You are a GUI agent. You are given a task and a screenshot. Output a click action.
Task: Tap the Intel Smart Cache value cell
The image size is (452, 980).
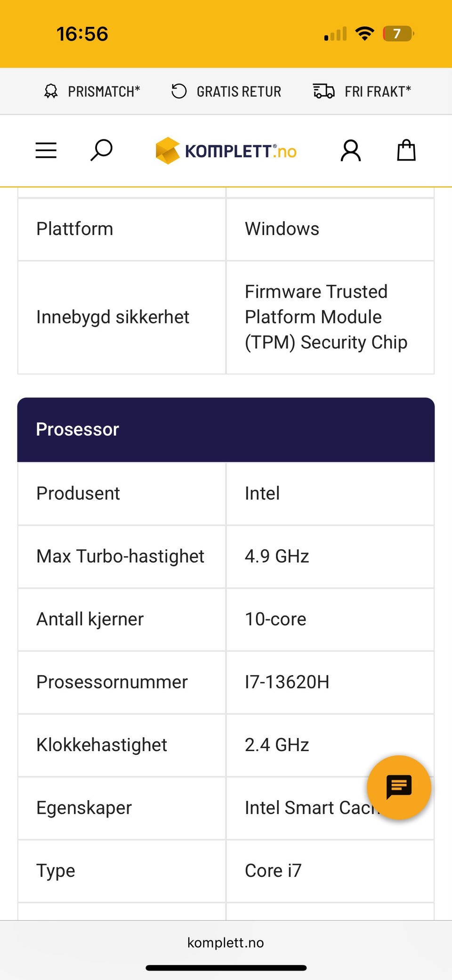click(x=330, y=808)
